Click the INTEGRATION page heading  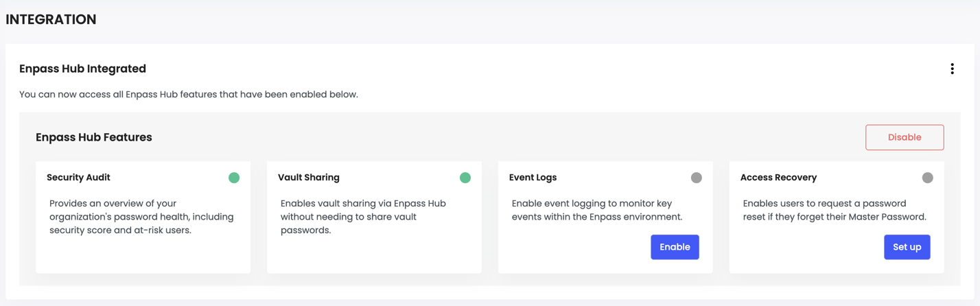tap(51, 19)
